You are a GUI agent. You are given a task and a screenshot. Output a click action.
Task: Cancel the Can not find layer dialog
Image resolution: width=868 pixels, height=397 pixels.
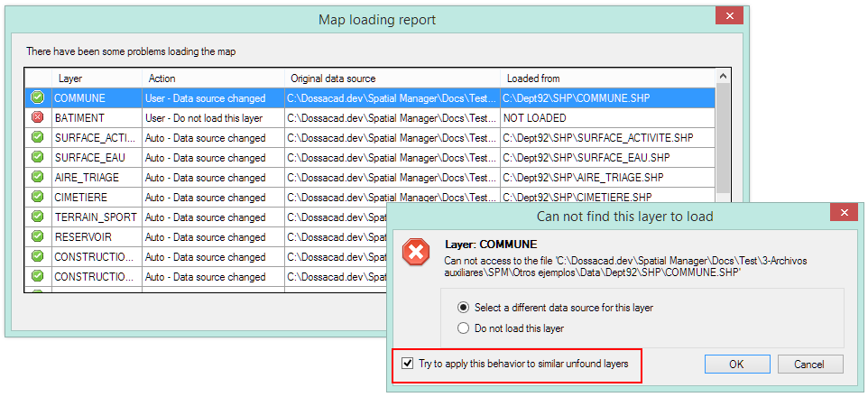(809, 365)
